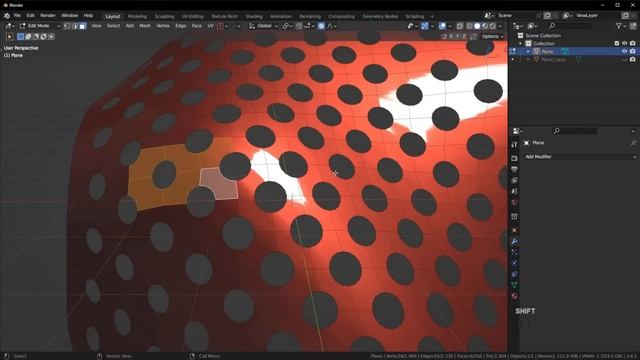Select face select mode icon

tap(83, 26)
